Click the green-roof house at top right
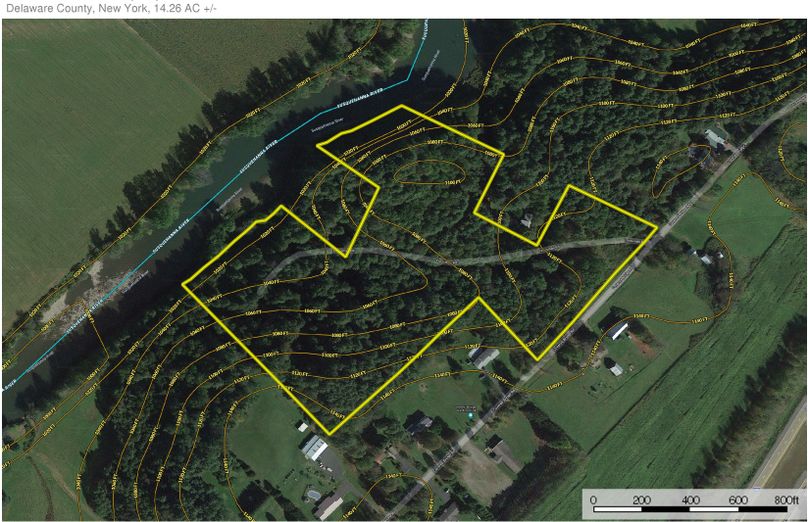The height and width of the screenshot is (522, 808). 715,139
